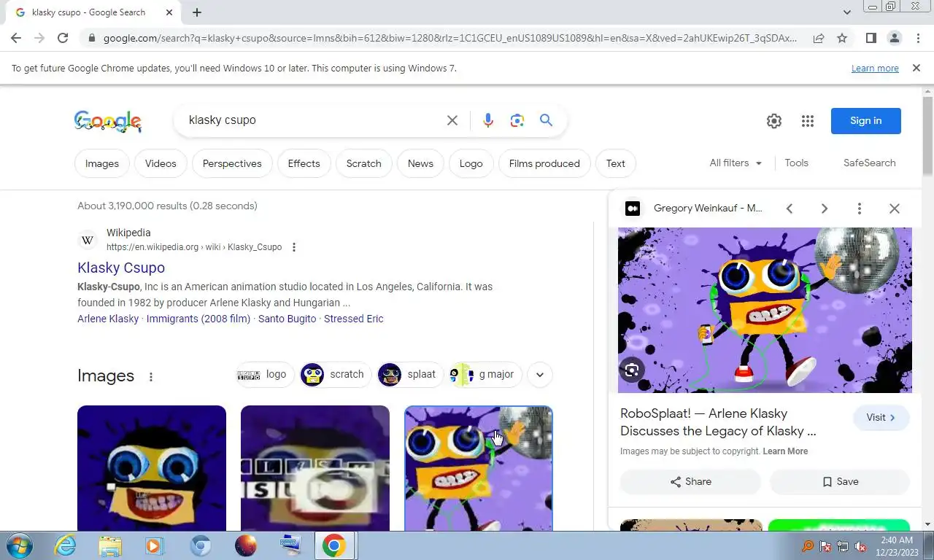Open SafeSearch settings

pyautogui.click(x=869, y=163)
